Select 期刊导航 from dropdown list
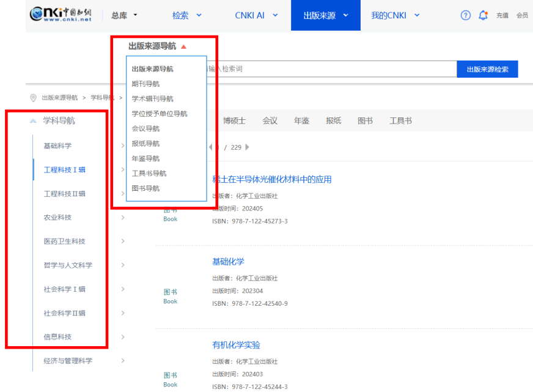The image size is (533, 392). pos(145,84)
